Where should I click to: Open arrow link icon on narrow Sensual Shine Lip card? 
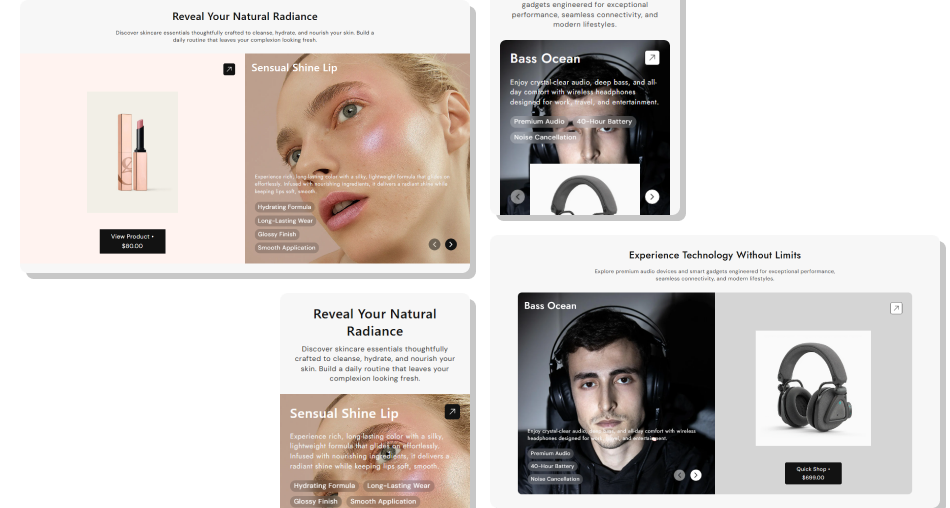(452, 412)
